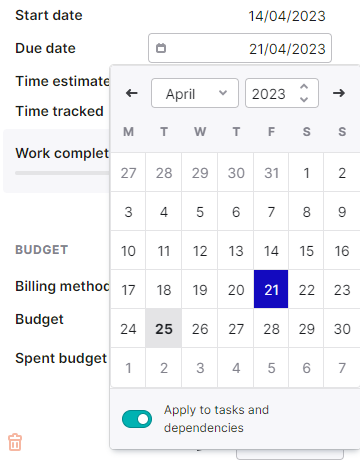This screenshot has height=462, width=360.
Task: Increase year with the up stepper arrow
Action: [x=304, y=87]
